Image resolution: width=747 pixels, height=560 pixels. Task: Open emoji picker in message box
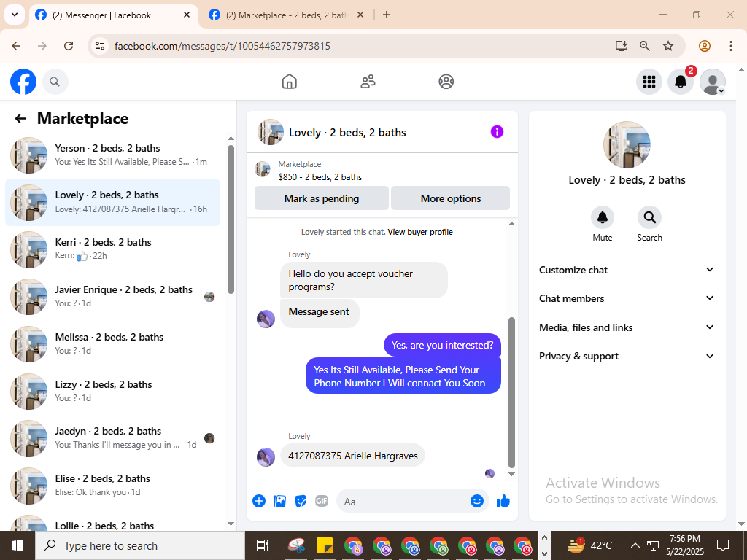point(477,501)
